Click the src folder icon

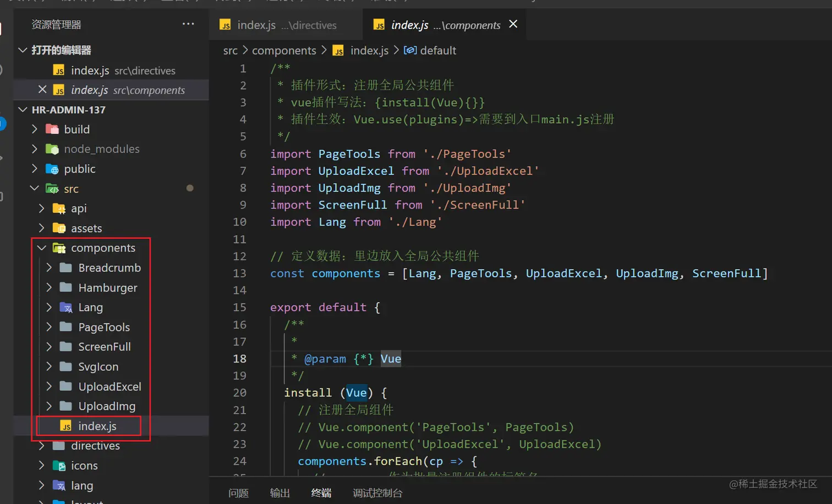click(52, 189)
